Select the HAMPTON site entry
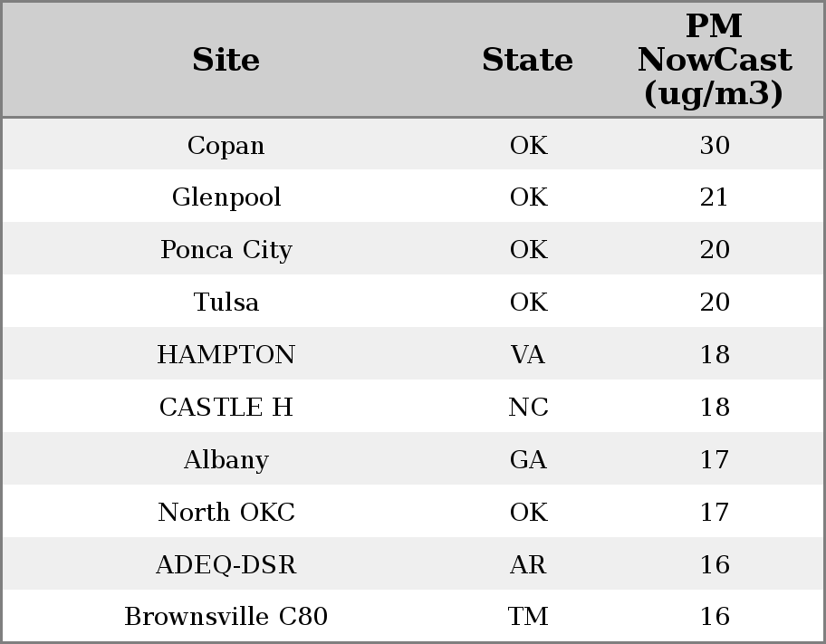826x644 pixels. (x=226, y=354)
